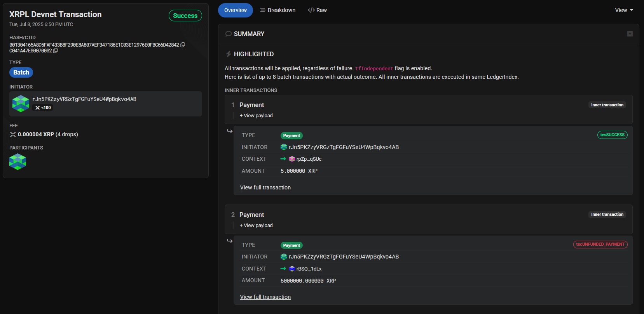The height and width of the screenshot is (314, 644).
Task: Switch to the Overview tab
Action: (236, 10)
